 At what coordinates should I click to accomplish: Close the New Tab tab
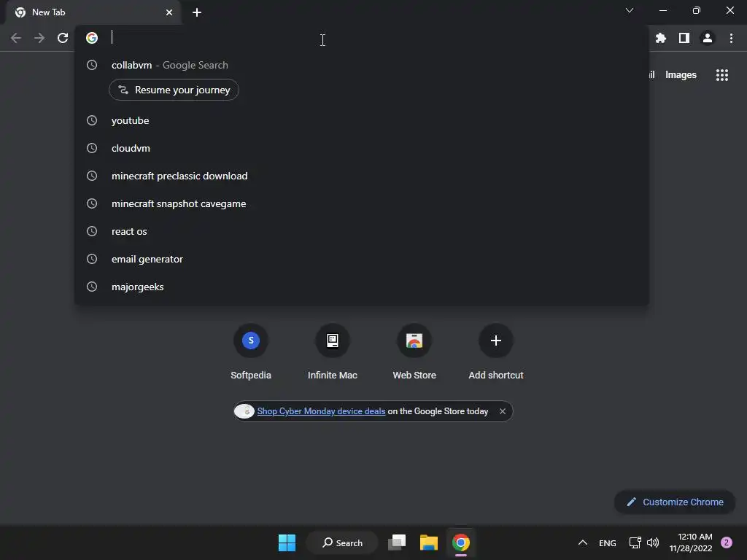coord(169,12)
